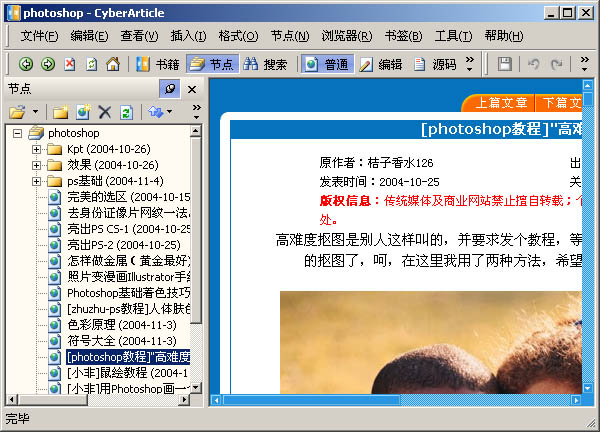The height and width of the screenshot is (432, 600).
Task: Go forward with the green right arrow
Action: (x=48, y=64)
